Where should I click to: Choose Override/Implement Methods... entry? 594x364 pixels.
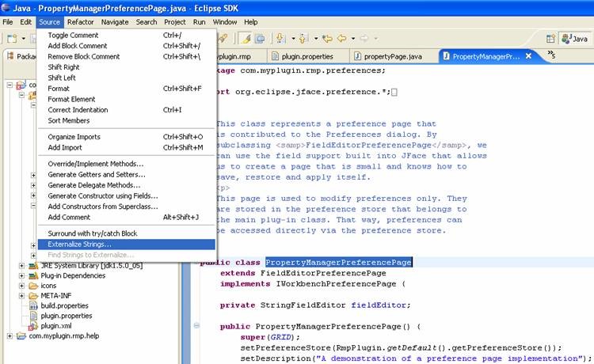click(x=127, y=164)
